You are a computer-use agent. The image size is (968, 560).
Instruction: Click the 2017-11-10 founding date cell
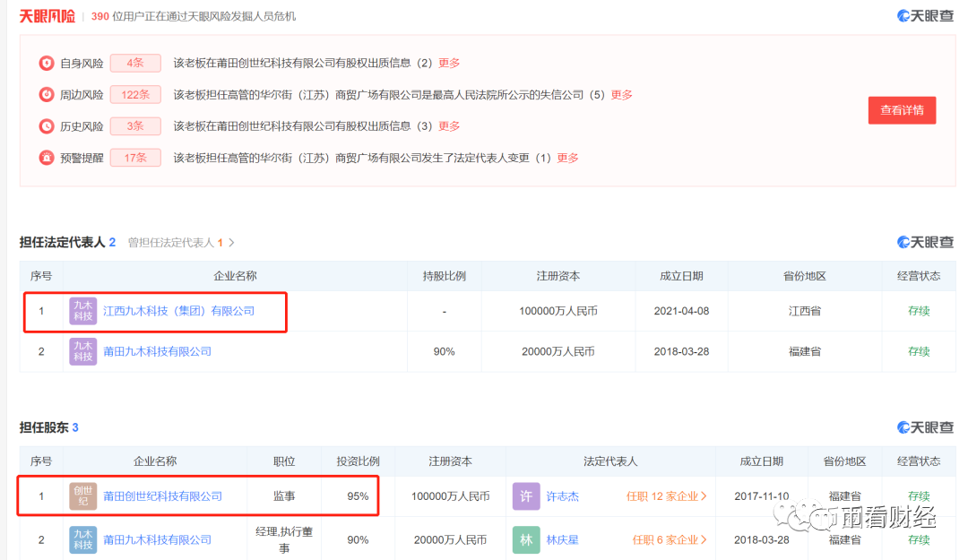[x=761, y=495]
